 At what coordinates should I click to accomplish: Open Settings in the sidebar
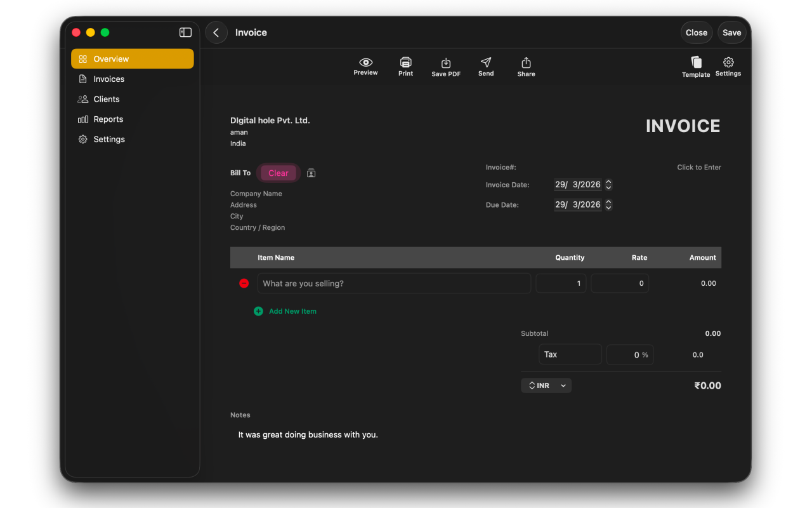click(x=133, y=139)
